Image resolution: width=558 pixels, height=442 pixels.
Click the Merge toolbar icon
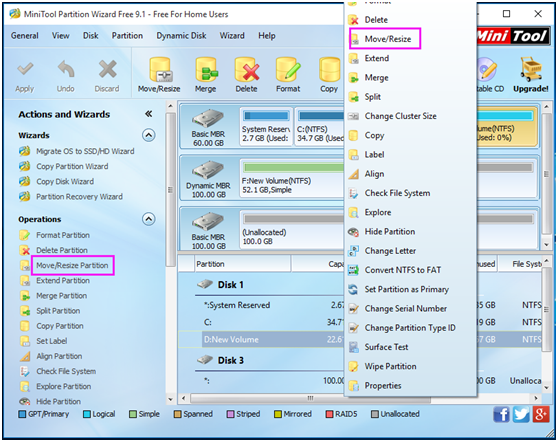click(206, 69)
